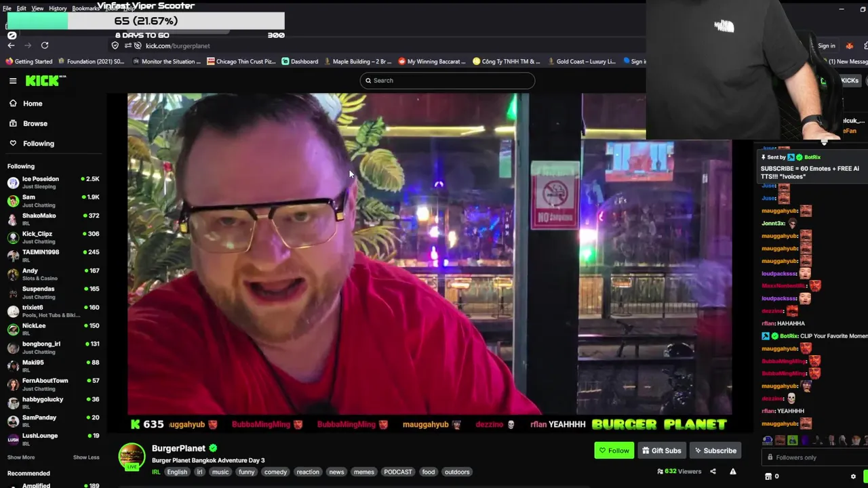Click Suspendas avatar in sidebar
This screenshot has height=488, width=868.
point(13,292)
